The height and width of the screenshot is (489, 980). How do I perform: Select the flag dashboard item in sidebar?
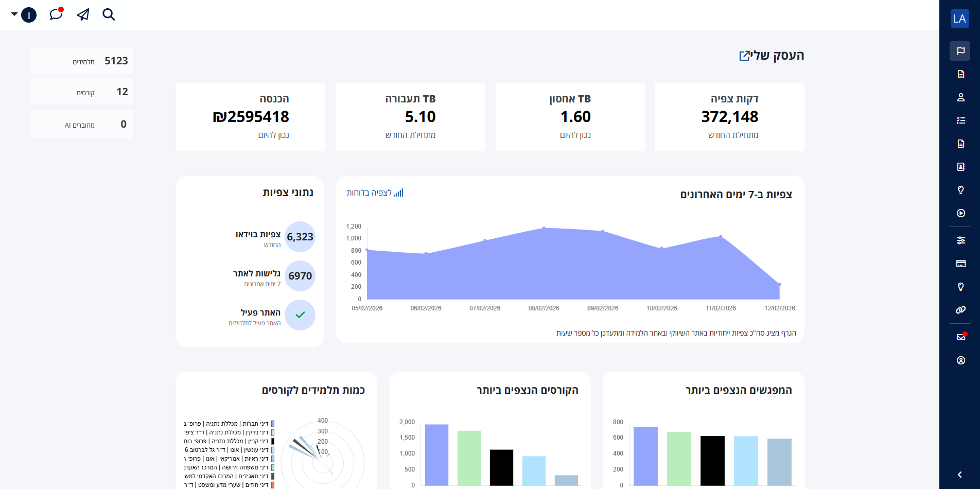pyautogui.click(x=960, y=51)
